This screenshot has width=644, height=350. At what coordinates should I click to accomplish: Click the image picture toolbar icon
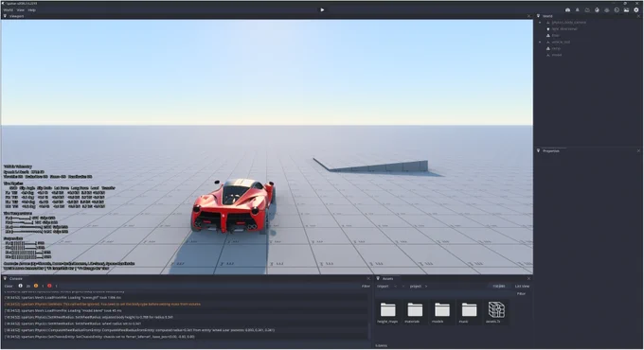coord(626,9)
